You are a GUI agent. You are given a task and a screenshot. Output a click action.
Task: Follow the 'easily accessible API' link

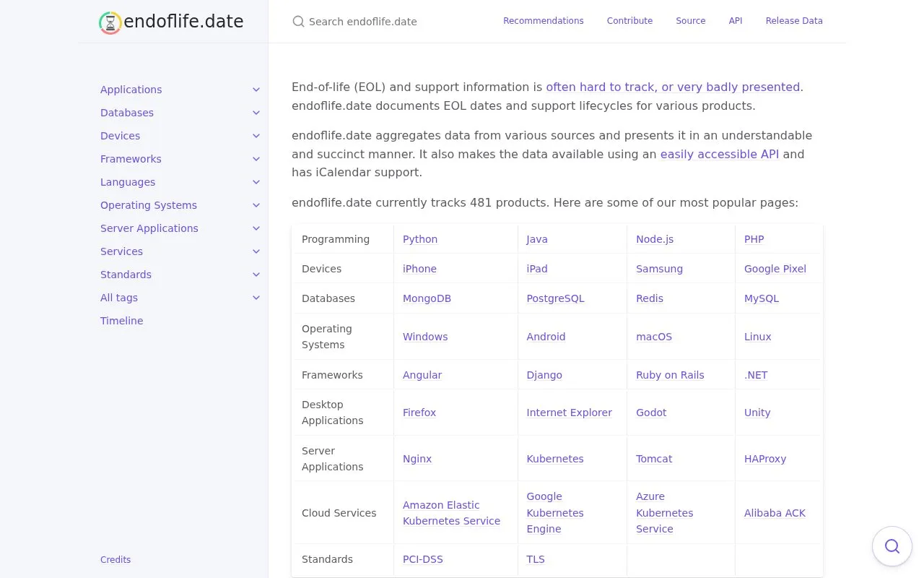(720, 154)
